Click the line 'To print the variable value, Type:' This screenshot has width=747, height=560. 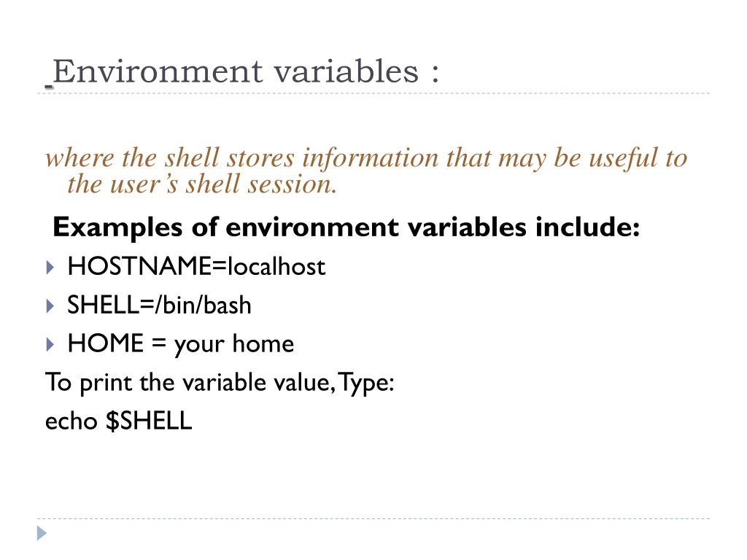[220, 383]
